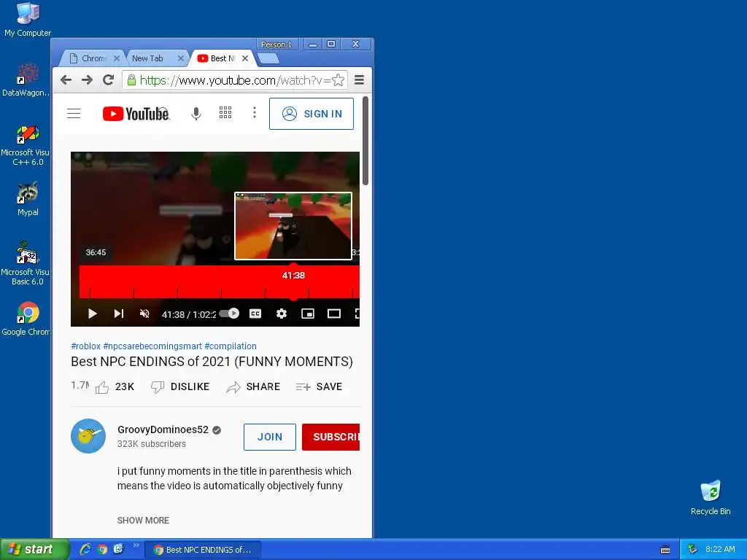The height and width of the screenshot is (560, 747).
Task: Bookmark this page with star
Action: [338, 80]
